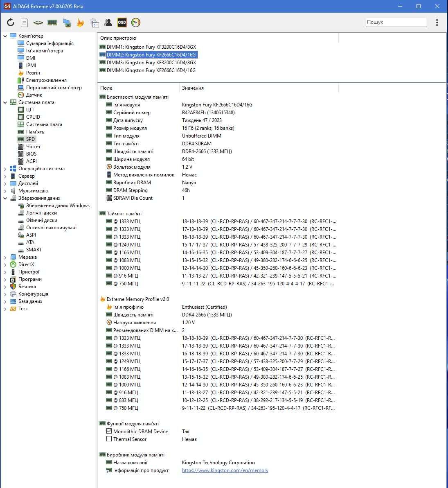The image size is (448, 488).
Task: Select Сумарна інформація in the tree
Action: pyautogui.click(x=50, y=43)
